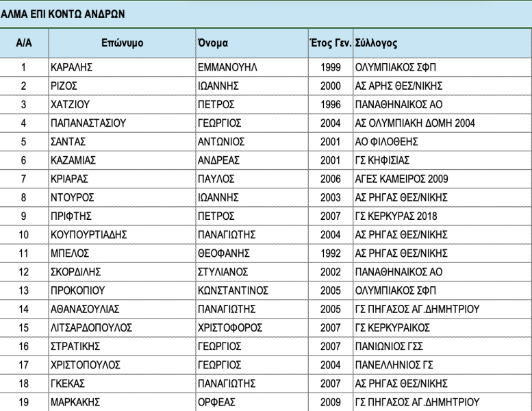Click the surname ΛΙΤΣΑΡΔΟΠΟΥΛΟΣ

click(92, 327)
